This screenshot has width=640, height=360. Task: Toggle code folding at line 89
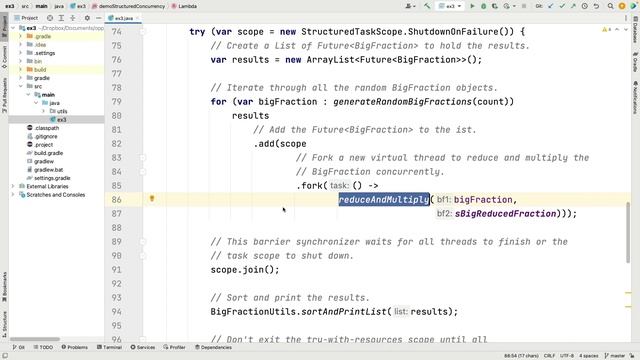point(142,242)
